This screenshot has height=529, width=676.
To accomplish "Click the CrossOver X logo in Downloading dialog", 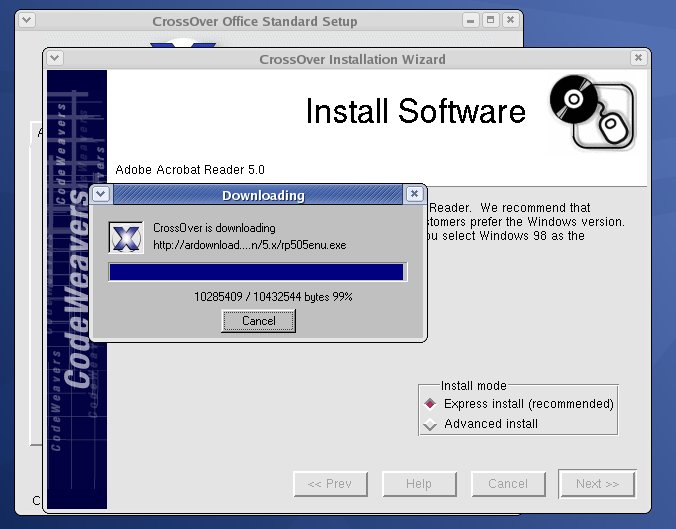I will point(125,237).
